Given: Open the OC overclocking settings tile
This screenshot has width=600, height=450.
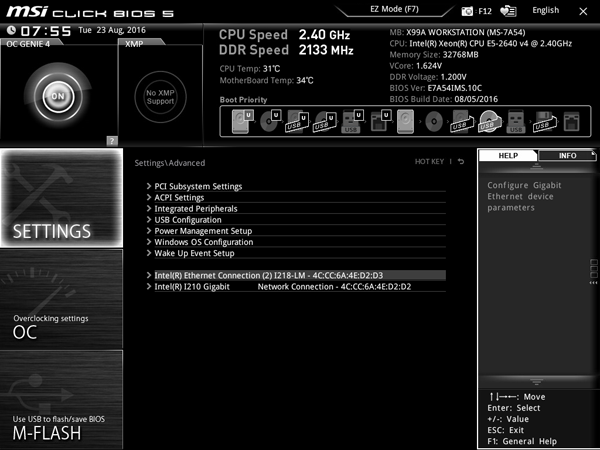Looking at the screenshot, I should 62,299.
